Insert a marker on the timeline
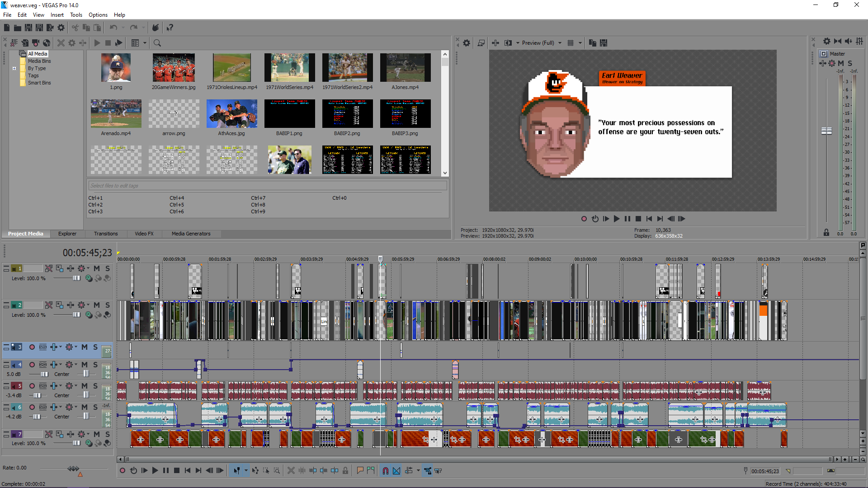The height and width of the screenshot is (488, 868). click(360, 471)
